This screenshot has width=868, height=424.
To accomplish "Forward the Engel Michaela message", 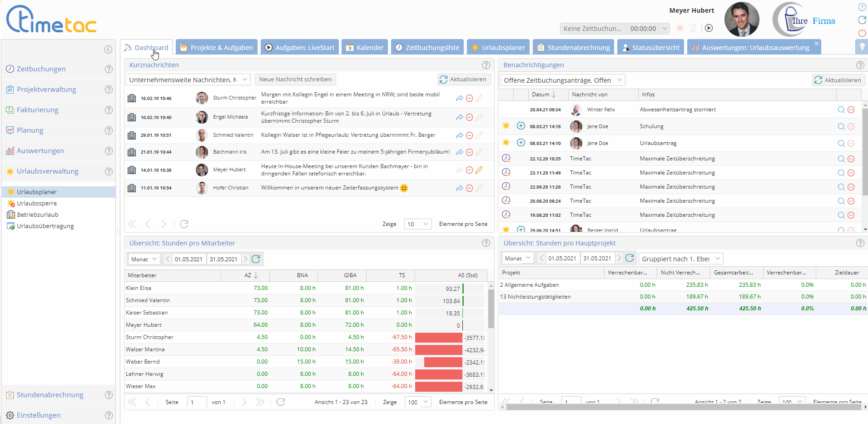I will pos(460,117).
